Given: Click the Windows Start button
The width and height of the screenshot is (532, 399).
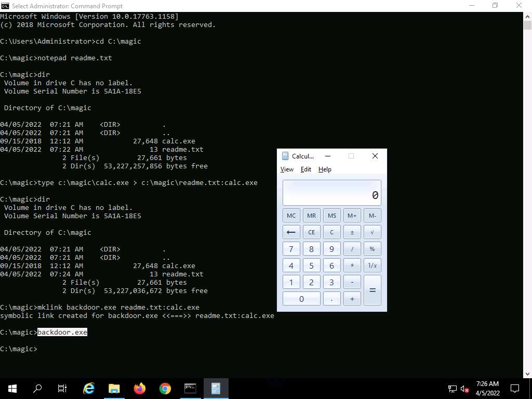Looking at the screenshot, I should [12, 388].
